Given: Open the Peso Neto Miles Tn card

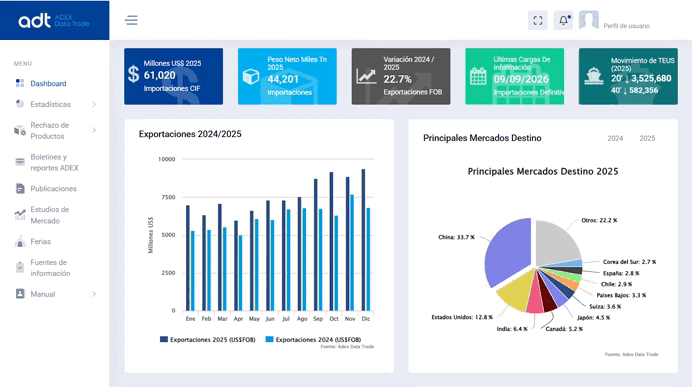Looking at the screenshot, I should point(287,76).
